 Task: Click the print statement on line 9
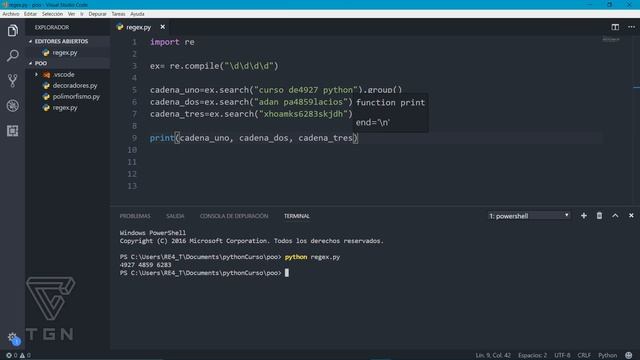click(254, 138)
